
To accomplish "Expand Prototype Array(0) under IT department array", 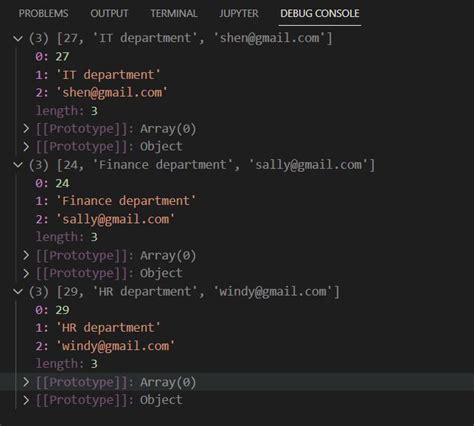I will [x=26, y=129].
